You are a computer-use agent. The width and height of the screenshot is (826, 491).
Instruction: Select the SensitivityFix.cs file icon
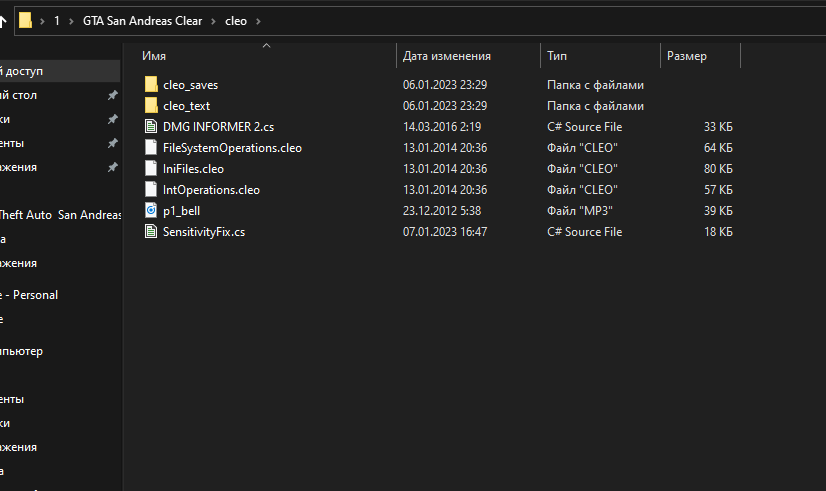151,231
